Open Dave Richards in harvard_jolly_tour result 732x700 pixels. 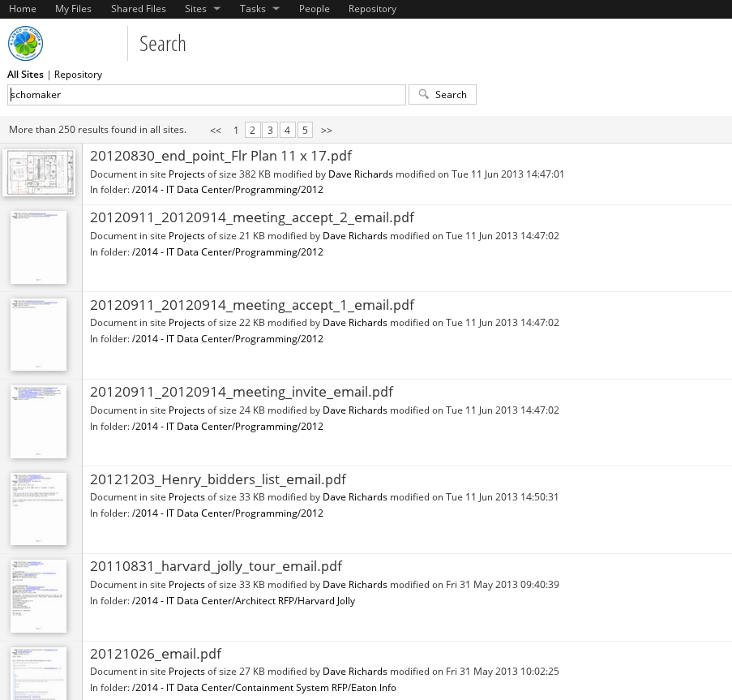[355, 585]
